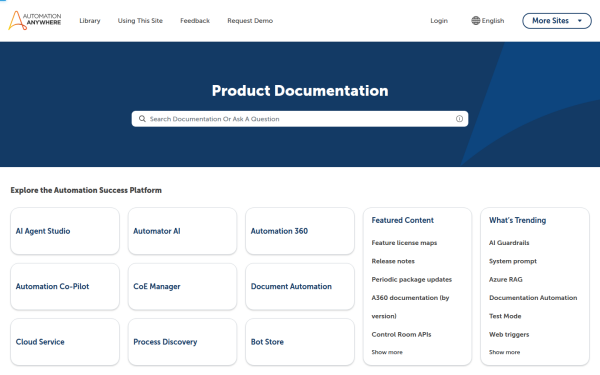Open the AI Agent Studio card
Screen dimensions: 600x375
click(65, 231)
